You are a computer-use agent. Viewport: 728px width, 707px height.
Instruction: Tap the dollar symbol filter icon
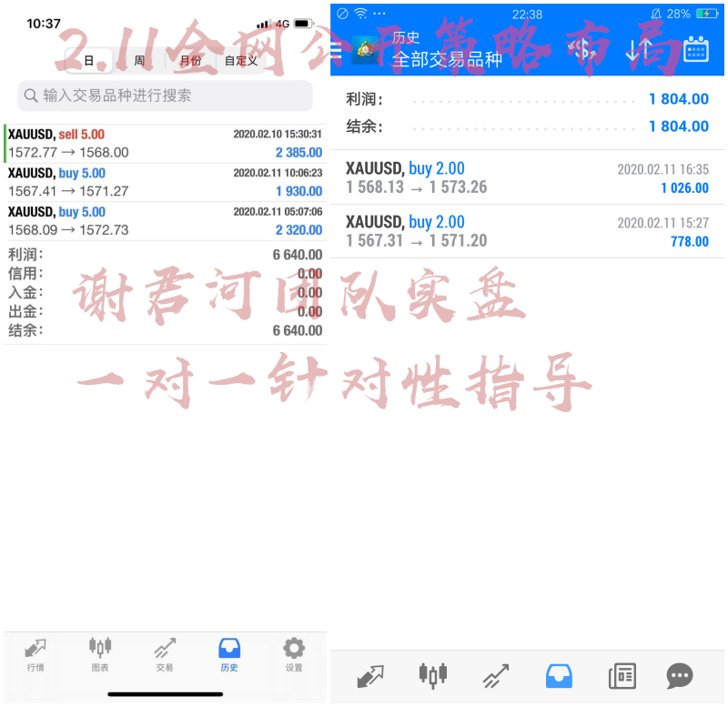(x=581, y=49)
